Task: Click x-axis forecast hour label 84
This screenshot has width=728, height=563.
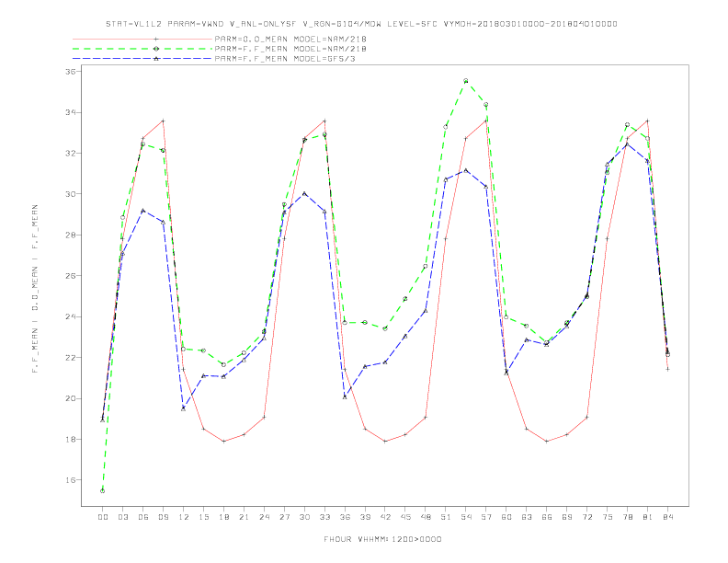Action: point(668,517)
